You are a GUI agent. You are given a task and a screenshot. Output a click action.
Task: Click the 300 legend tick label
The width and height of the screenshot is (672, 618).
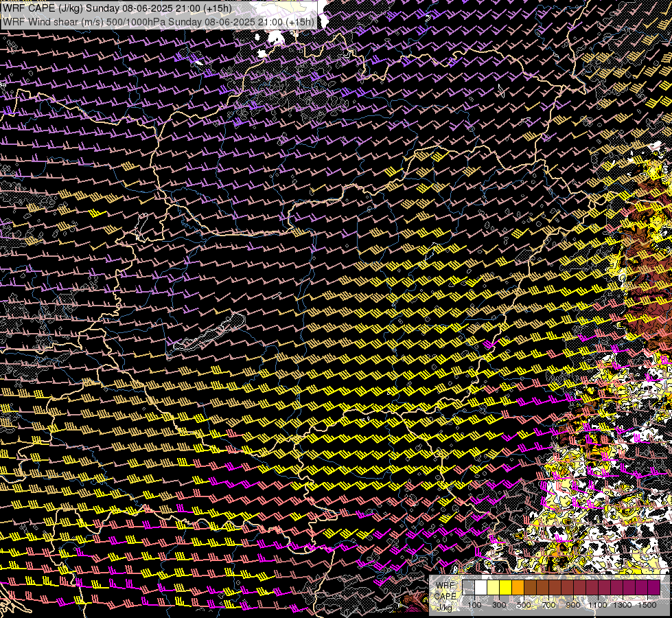pos(499,605)
